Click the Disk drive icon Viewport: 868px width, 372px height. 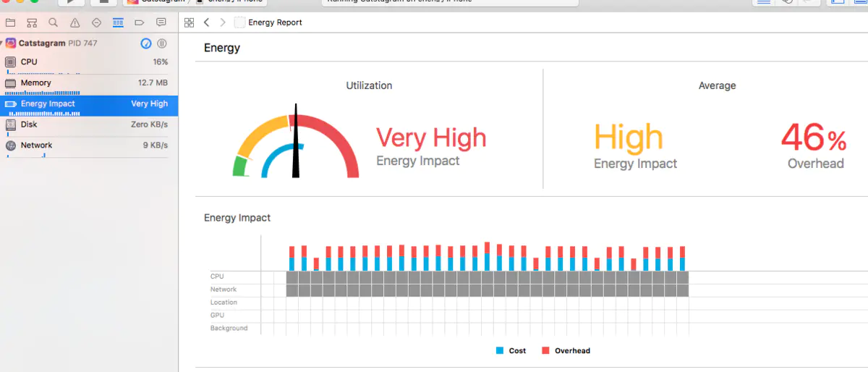(x=10, y=124)
